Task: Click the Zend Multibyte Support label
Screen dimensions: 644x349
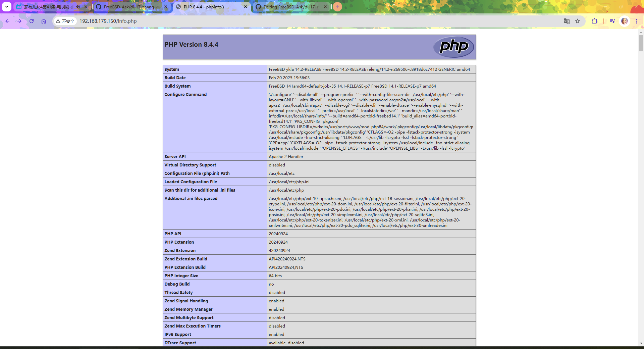Action: tap(189, 318)
